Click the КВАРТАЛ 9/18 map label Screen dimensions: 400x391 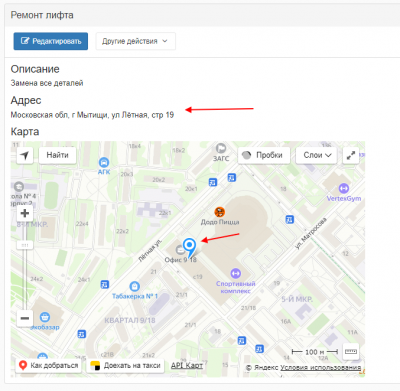(x=130, y=320)
